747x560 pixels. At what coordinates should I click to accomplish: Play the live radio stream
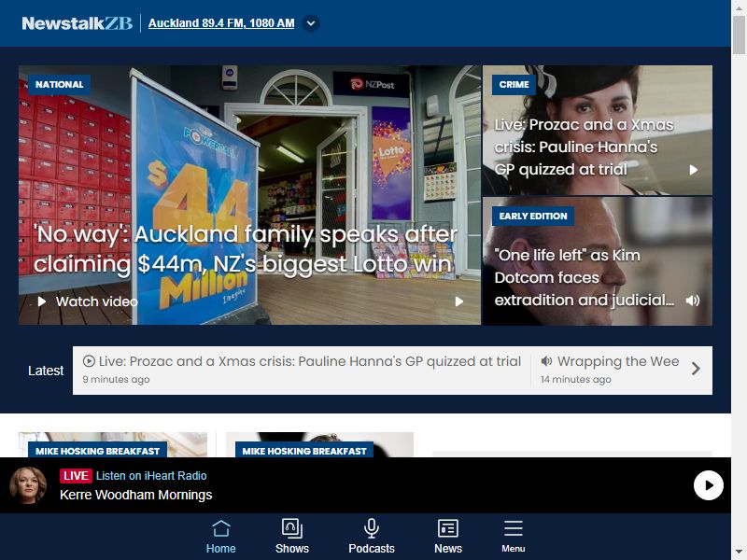pos(709,485)
